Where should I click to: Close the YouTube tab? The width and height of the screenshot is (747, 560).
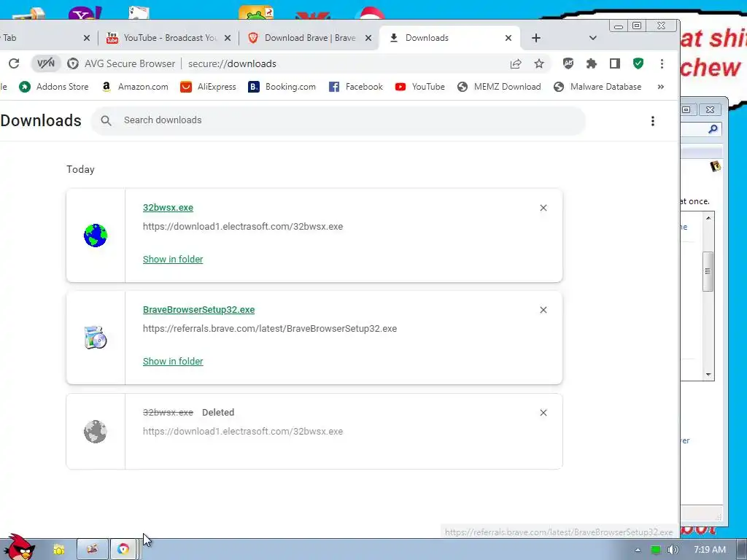click(x=228, y=38)
